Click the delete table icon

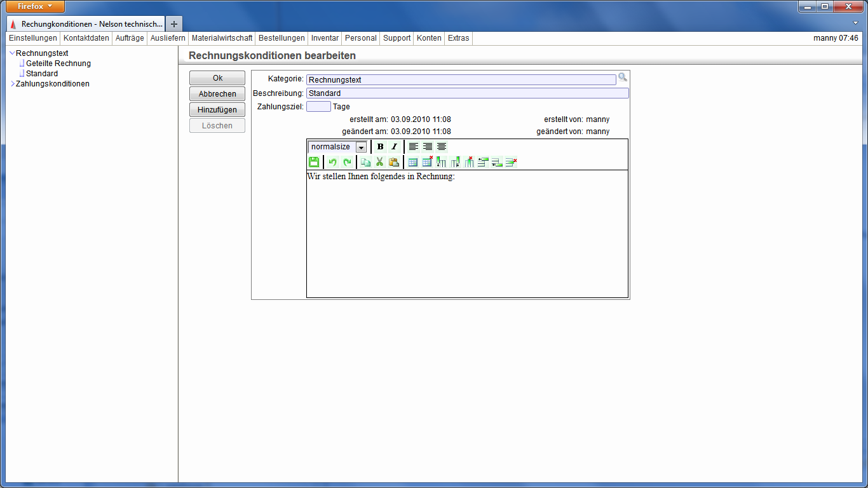point(427,162)
